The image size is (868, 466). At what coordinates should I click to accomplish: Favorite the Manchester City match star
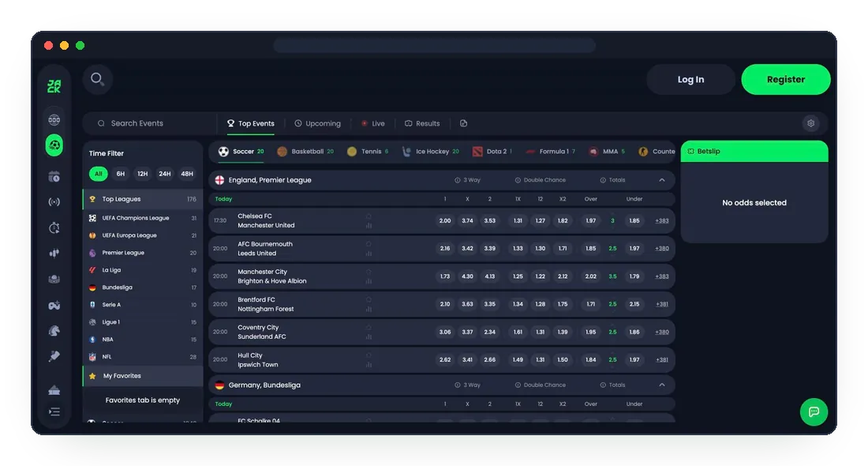coord(369,272)
